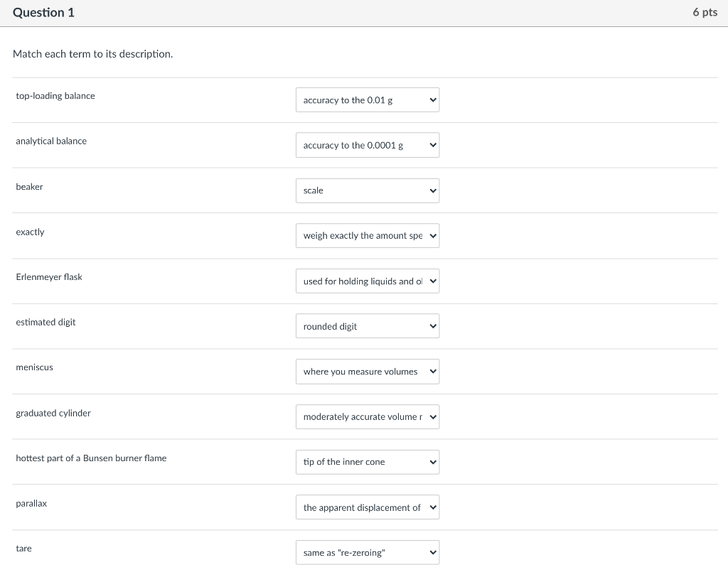The height and width of the screenshot is (577, 728).
Task: Open the estimated digit answer dropdown
Action: pos(368,326)
